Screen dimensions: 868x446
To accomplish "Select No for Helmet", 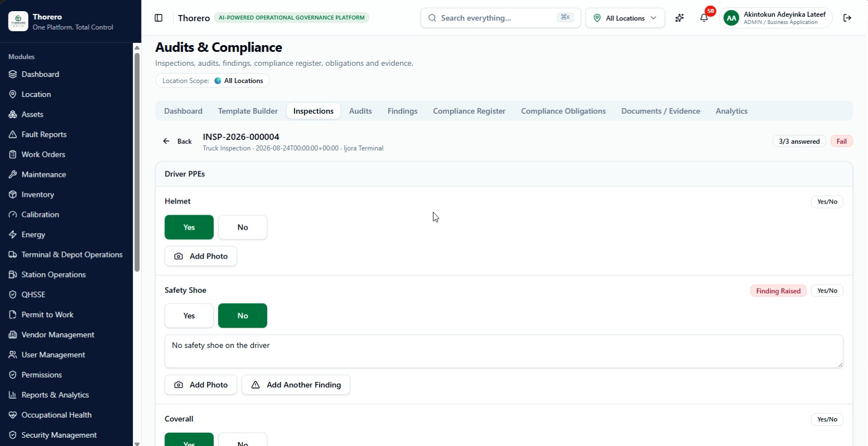I will coord(243,227).
